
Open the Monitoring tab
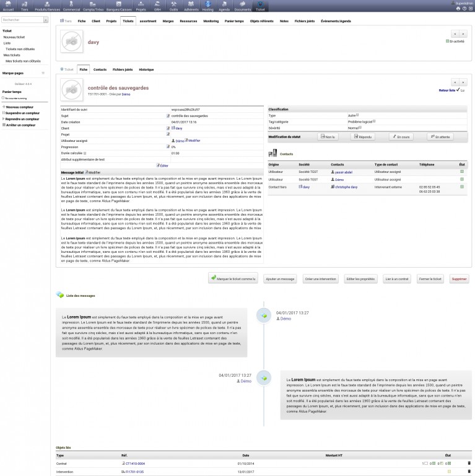[211, 21]
